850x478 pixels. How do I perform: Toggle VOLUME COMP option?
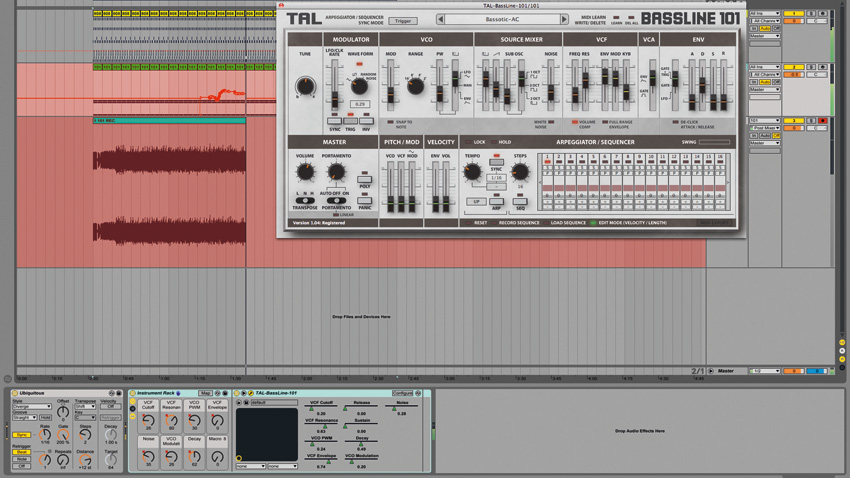pyautogui.click(x=575, y=122)
